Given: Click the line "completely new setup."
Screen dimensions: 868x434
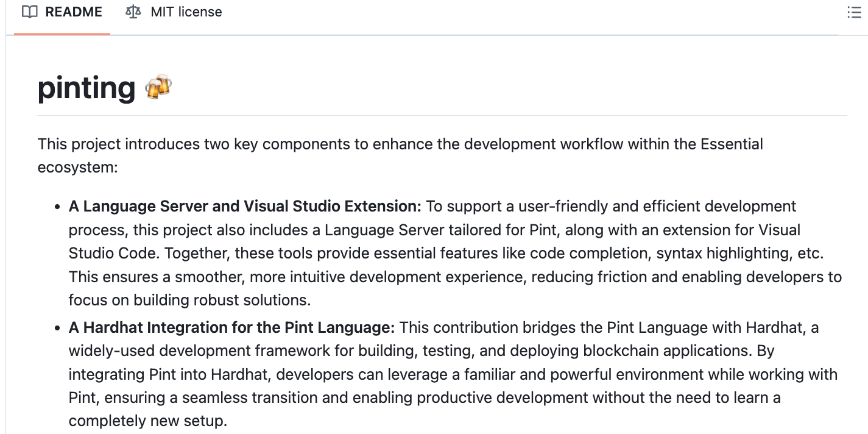Looking at the screenshot, I should click(x=148, y=421).
